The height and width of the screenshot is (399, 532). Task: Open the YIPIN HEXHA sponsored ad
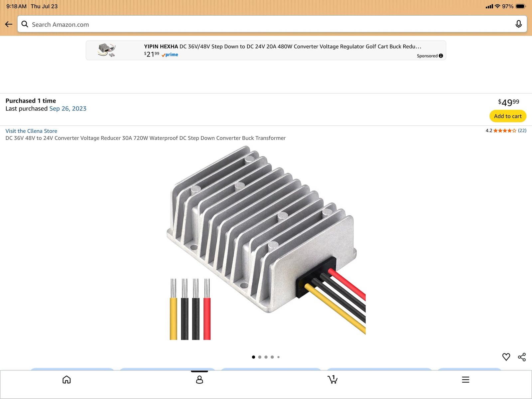point(266,50)
